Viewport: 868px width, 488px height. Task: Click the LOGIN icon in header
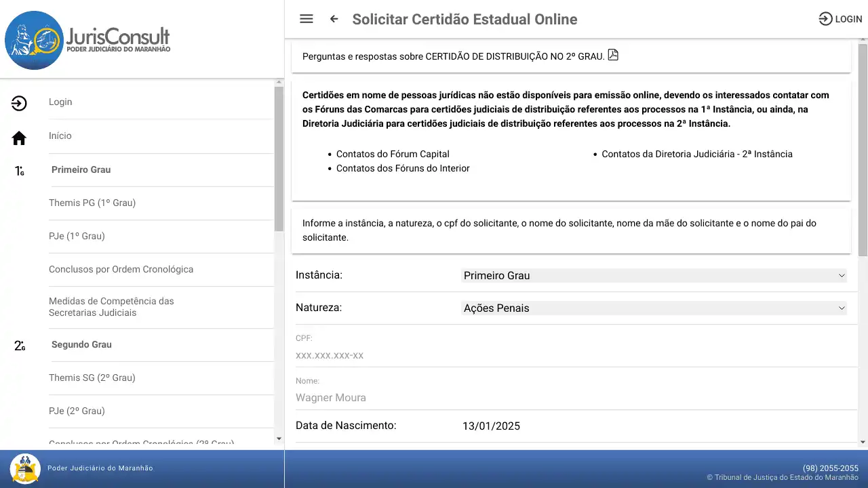pos(825,19)
